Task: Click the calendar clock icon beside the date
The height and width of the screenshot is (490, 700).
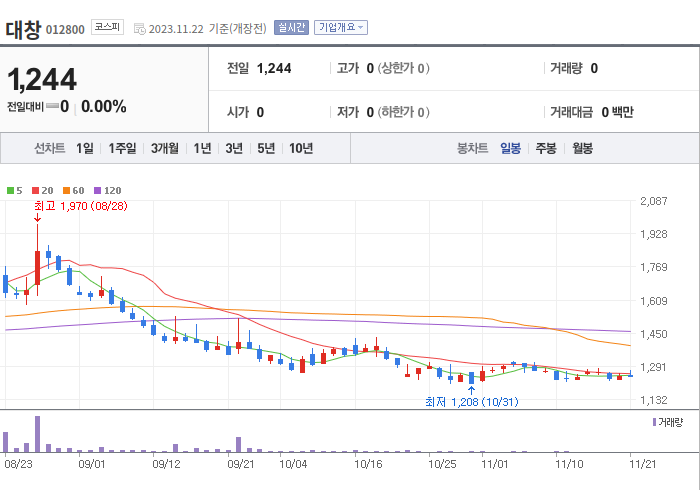Action: click(140, 29)
